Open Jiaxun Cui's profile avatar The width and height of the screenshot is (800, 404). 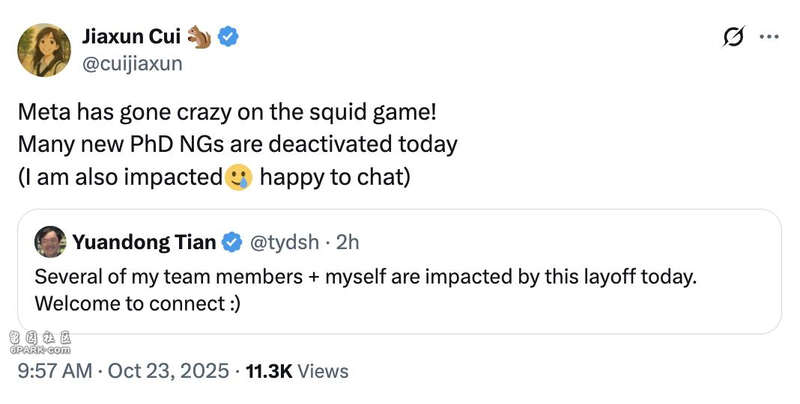click(x=44, y=50)
